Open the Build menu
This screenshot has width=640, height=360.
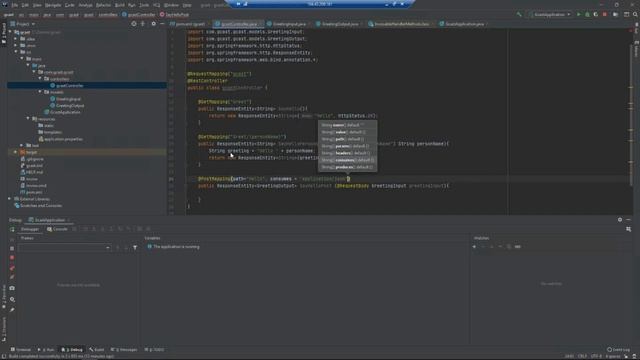coord(120,5)
